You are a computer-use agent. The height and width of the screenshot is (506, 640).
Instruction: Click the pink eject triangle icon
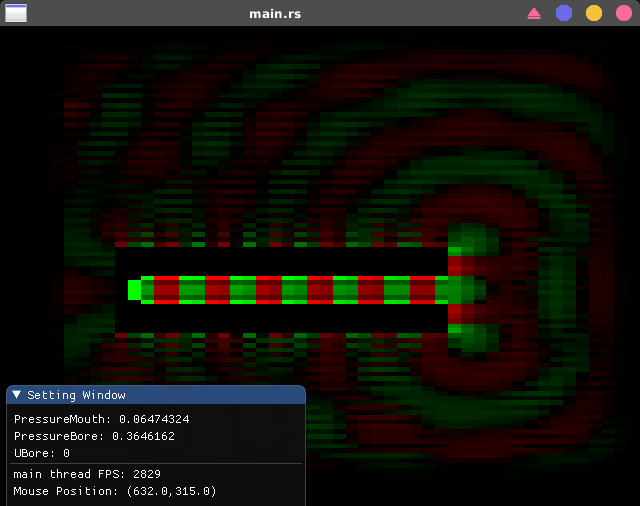click(x=534, y=13)
